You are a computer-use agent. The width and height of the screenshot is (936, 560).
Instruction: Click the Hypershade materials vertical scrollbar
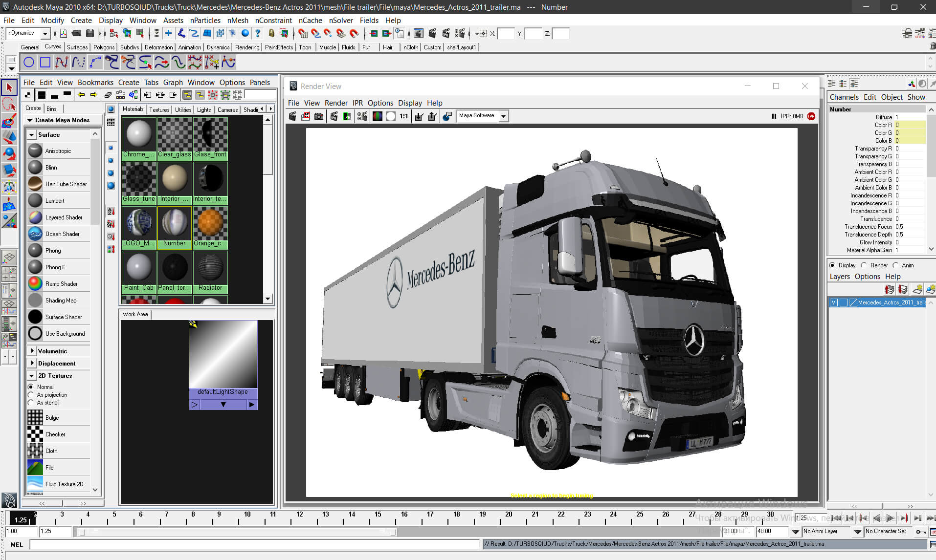267,209
